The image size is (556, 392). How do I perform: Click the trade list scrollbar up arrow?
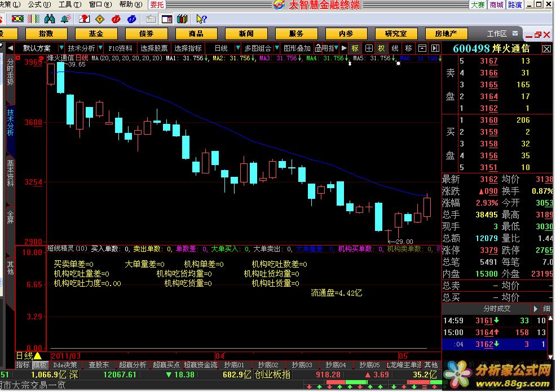coord(550,318)
